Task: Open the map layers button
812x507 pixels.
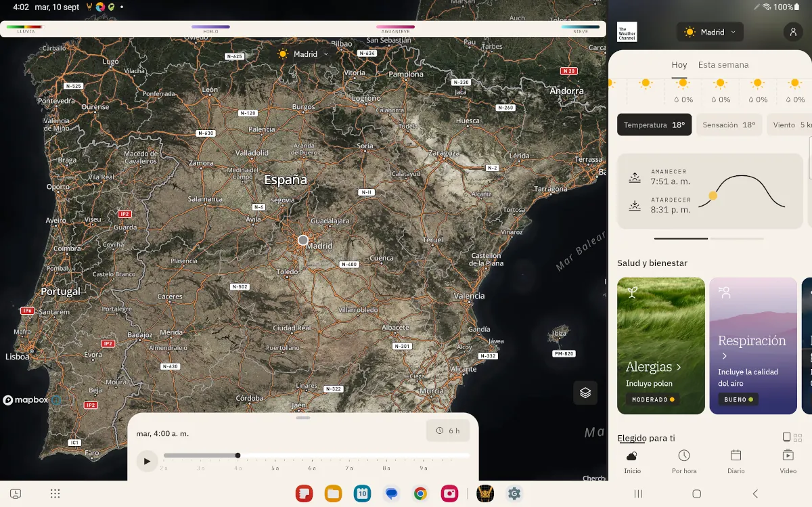Action: pyautogui.click(x=585, y=393)
